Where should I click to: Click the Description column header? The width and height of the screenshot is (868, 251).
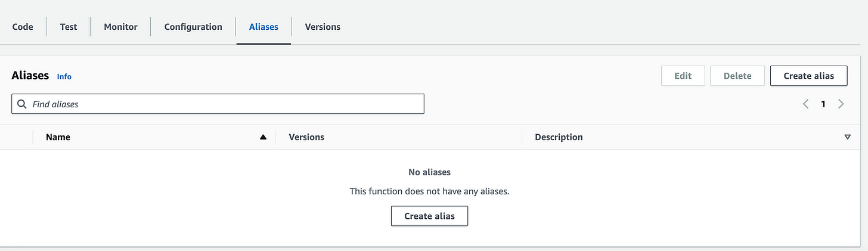559,137
